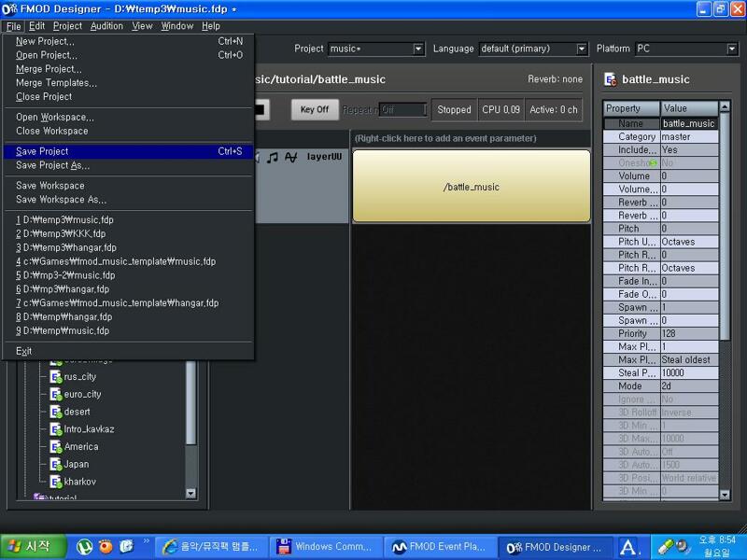The width and height of the screenshot is (747, 560).
Task: Click the Intro_kavkaz event icon in tree
Action: tap(56, 429)
